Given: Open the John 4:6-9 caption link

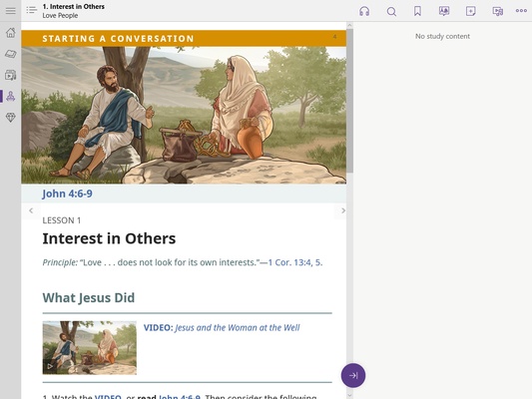Looking at the screenshot, I should click(67, 194).
